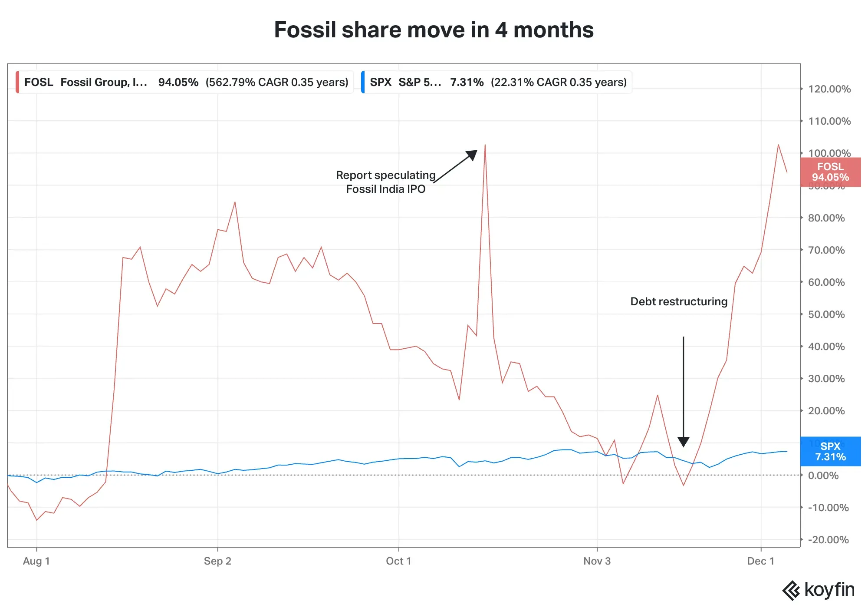This screenshot has width=868, height=608.
Task: Click the downward arrowhead under Debt restructuring
Action: pos(684,442)
